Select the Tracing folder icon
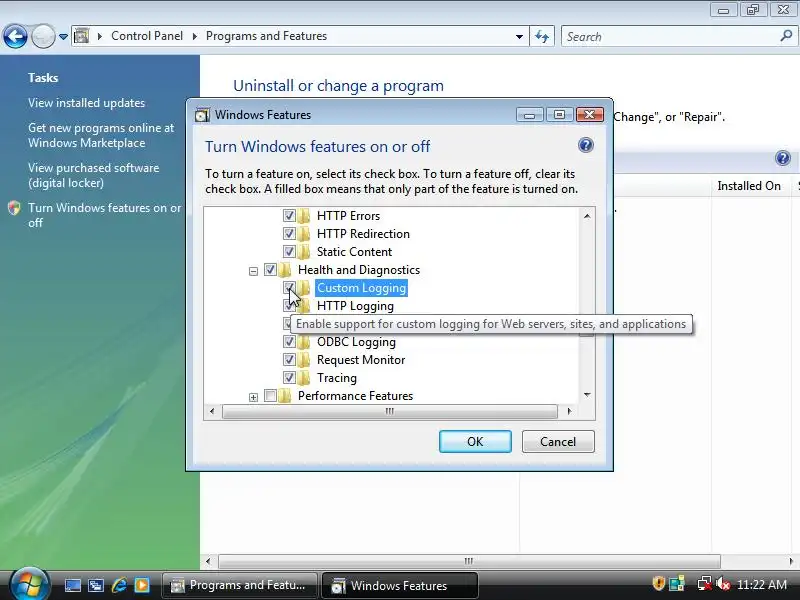Image resolution: width=800 pixels, height=600 pixels. (x=304, y=378)
